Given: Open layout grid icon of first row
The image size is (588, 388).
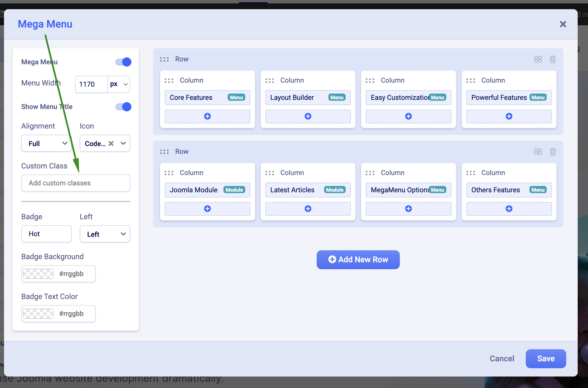Looking at the screenshot, I should (x=538, y=59).
